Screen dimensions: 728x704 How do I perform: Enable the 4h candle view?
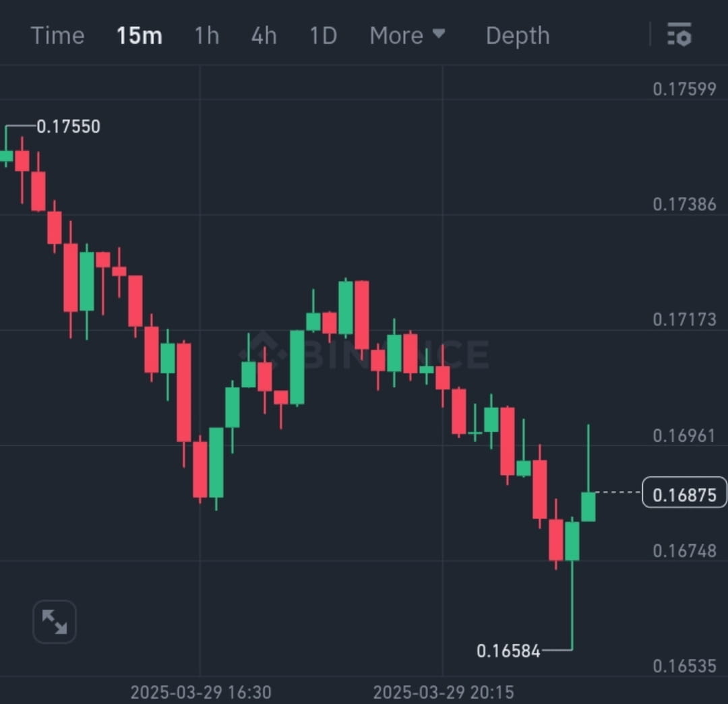[x=264, y=36]
